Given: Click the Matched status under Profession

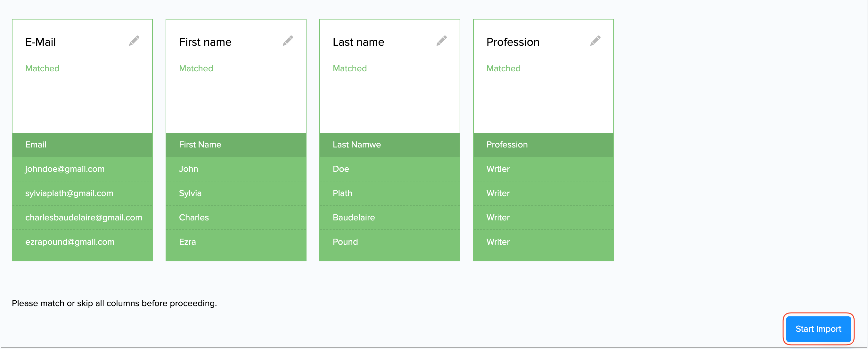Looking at the screenshot, I should coord(503,68).
